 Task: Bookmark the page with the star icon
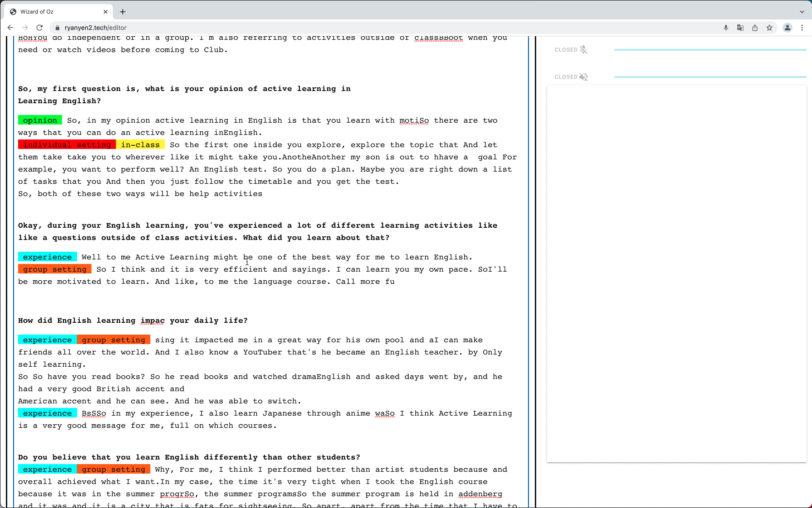(x=769, y=28)
